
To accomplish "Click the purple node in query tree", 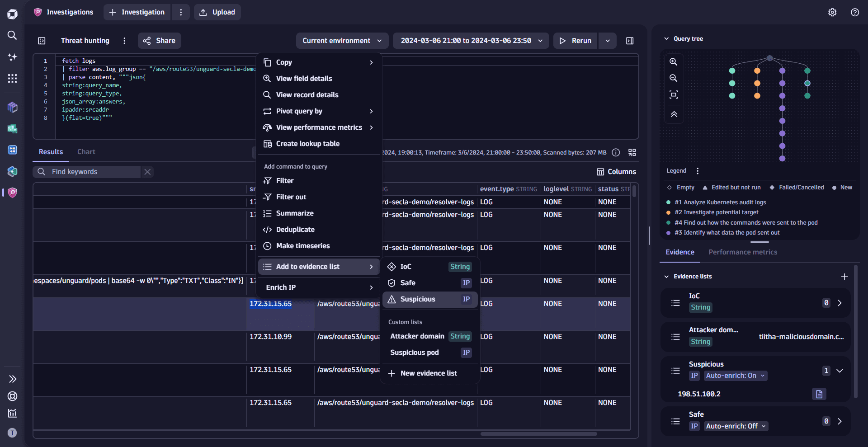I will (x=782, y=71).
